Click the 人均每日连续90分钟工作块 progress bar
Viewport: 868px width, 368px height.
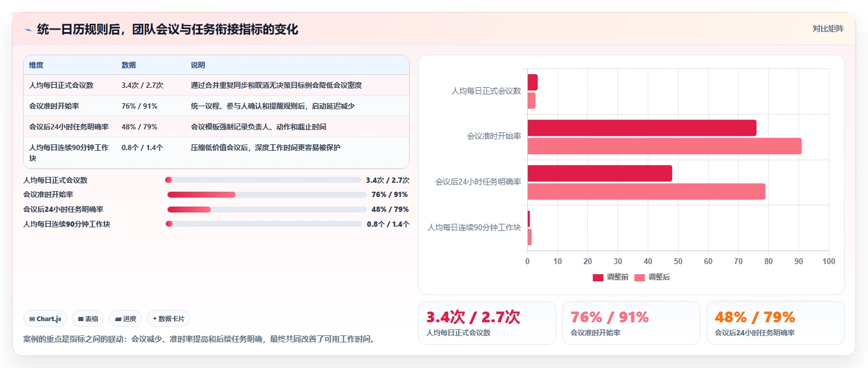click(x=264, y=224)
